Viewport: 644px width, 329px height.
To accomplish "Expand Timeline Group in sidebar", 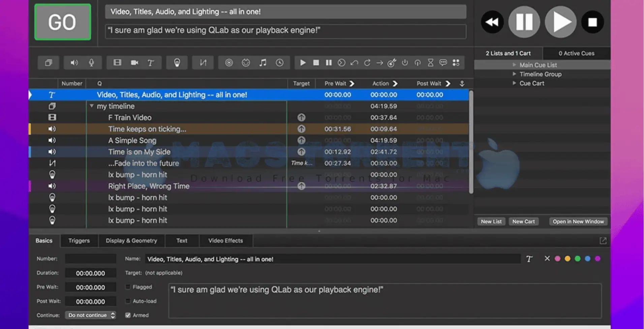I will 514,74.
